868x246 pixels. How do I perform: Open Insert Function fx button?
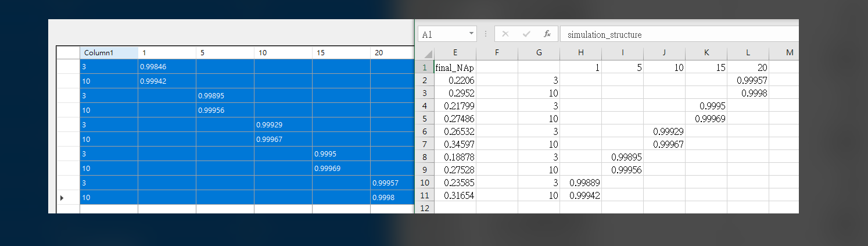point(547,34)
